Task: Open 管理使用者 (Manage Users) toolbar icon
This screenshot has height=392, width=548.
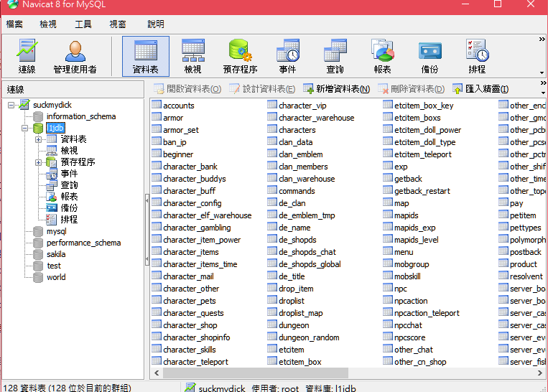Action: tap(75, 57)
